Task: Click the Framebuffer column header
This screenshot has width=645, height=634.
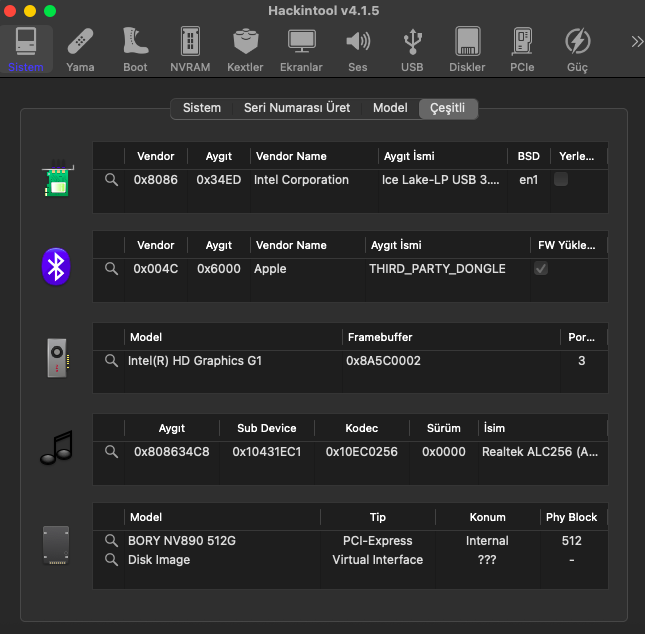Action: point(451,337)
